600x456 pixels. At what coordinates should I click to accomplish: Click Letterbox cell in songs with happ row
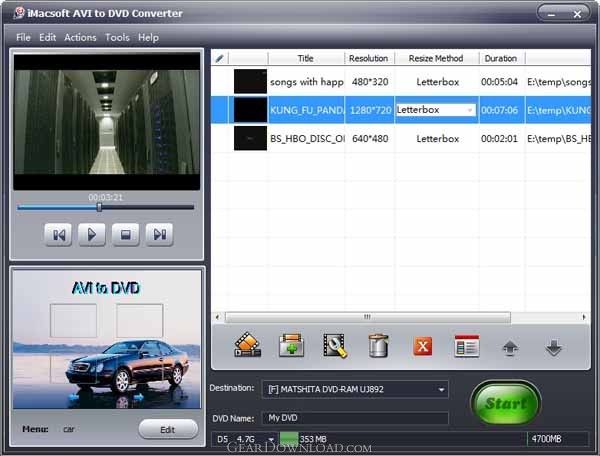[437, 81]
